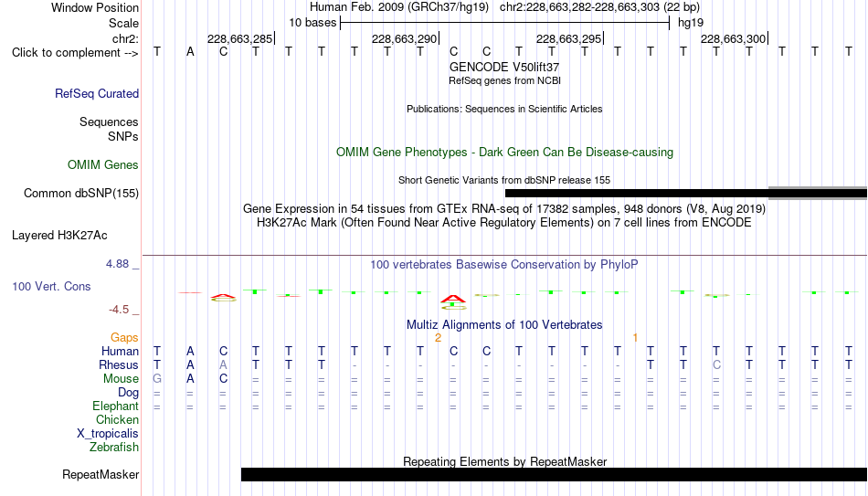The width and height of the screenshot is (868, 496).
Task: Click the X_tropicalis species row label
Action: tap(108, 434)
